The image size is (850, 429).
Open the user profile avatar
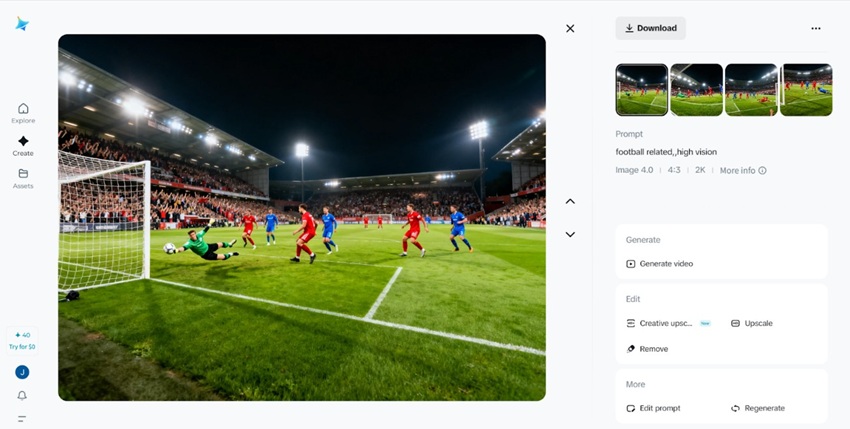point(22,372)
